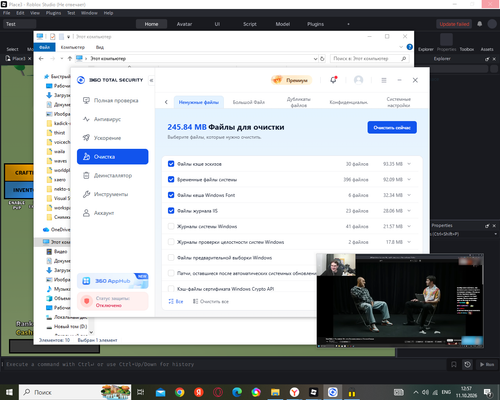Open the Инструменты section
Viewport: 500px width, 400px height.
pos(112,194)
